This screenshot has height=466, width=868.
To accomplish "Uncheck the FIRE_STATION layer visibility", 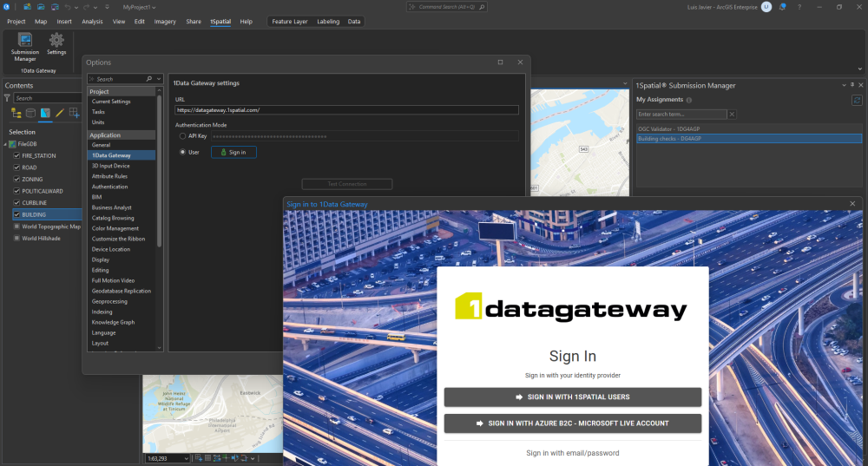I will [16, 156].
